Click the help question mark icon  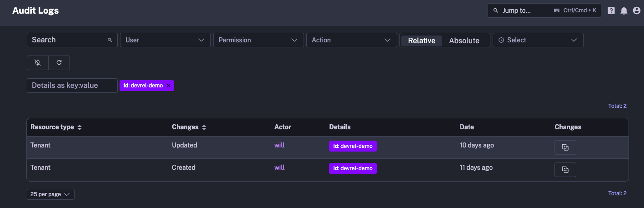coord(611,10)
